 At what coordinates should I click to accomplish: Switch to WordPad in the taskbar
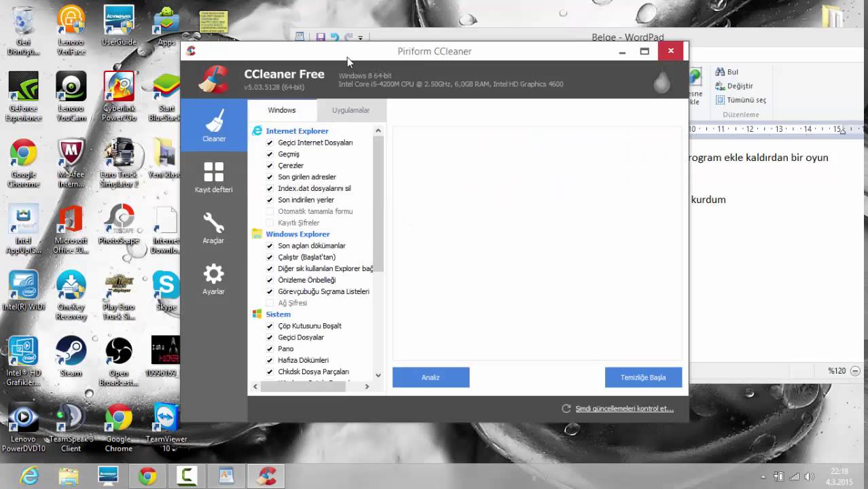coord(226,476)
